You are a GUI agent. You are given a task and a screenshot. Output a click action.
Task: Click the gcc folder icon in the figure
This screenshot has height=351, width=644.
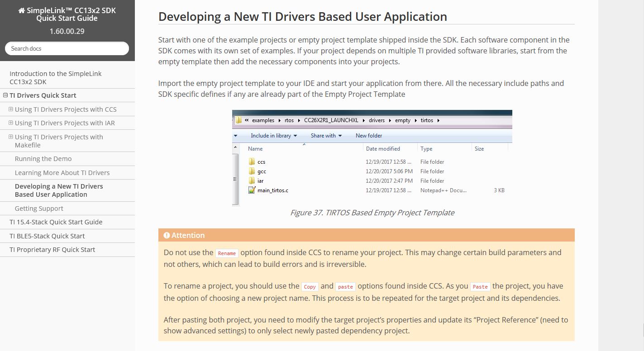252,171
